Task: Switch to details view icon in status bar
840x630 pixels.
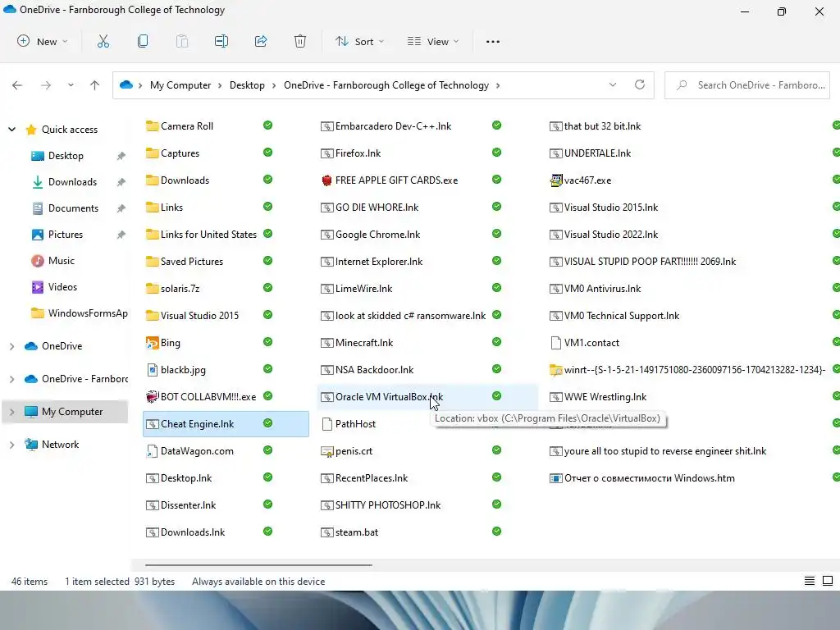Action: tap(810, 581)
